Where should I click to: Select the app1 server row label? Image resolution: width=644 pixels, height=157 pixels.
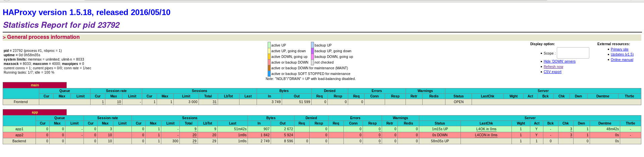click(x=19, y=129)
